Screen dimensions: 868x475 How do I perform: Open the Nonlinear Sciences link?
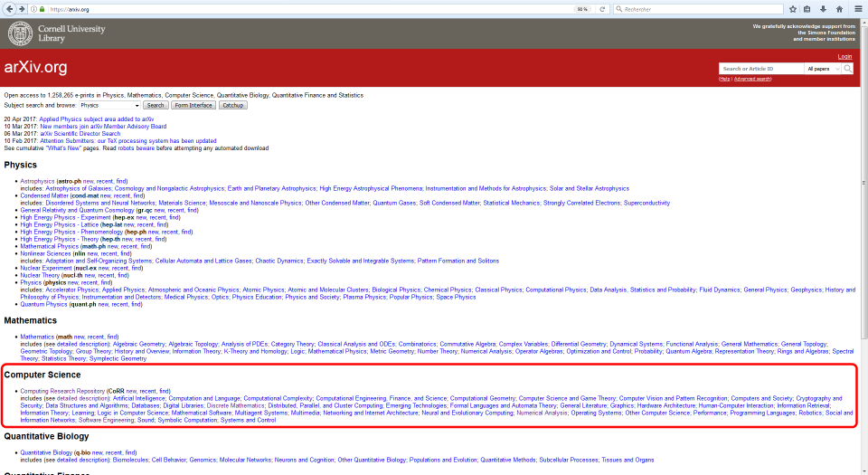(x=45, y=253)
